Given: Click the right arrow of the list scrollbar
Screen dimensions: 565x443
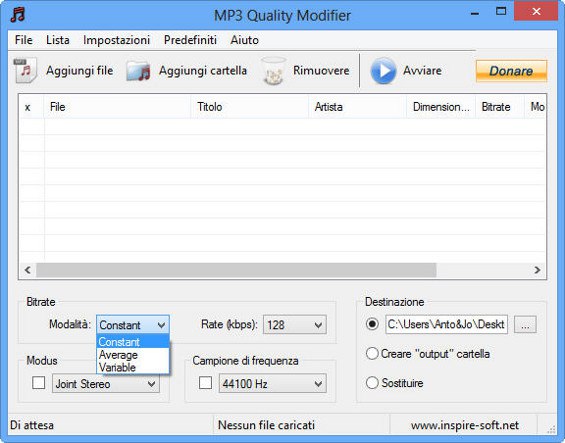Looking at the screenshot, I should pyautogui.click(x=537, y=270).
